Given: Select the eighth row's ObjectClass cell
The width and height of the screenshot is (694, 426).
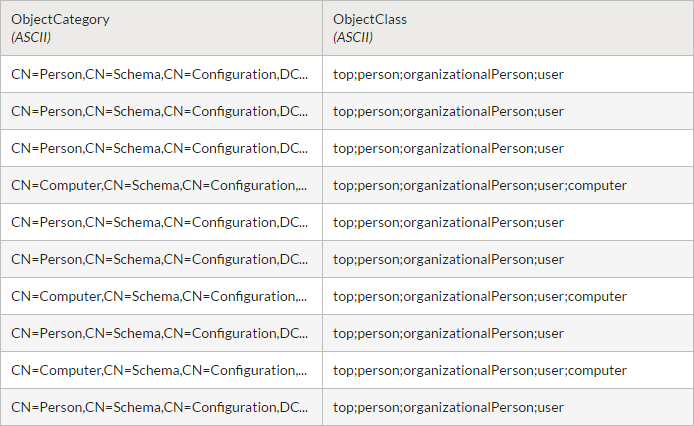Looking at the screenshot, I should pos(448,333).
